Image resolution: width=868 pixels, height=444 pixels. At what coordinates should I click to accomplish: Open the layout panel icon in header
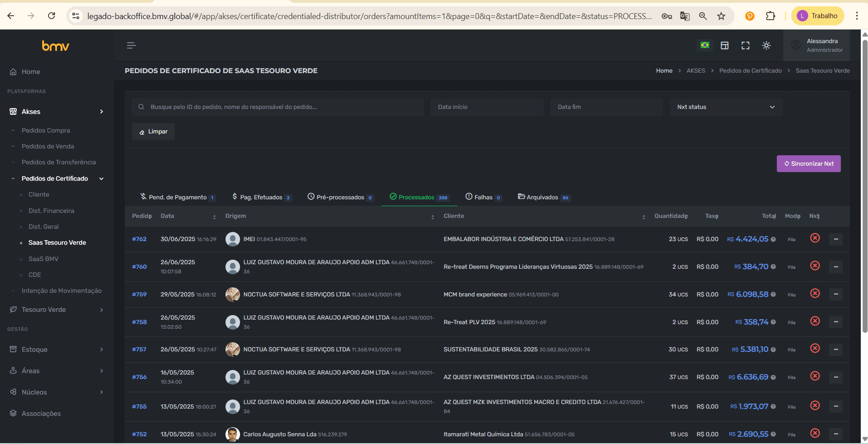pos(725,45)
